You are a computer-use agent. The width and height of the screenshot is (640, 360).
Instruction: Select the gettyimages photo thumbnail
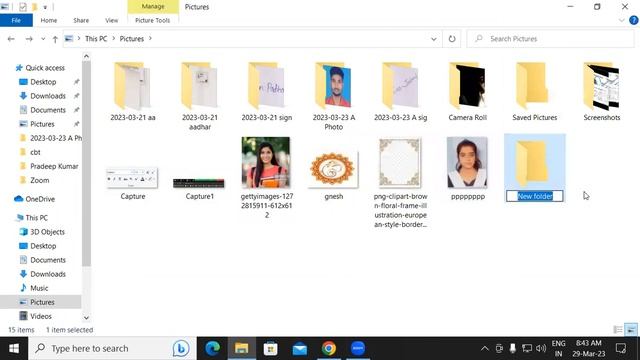(x=266, y=162)
